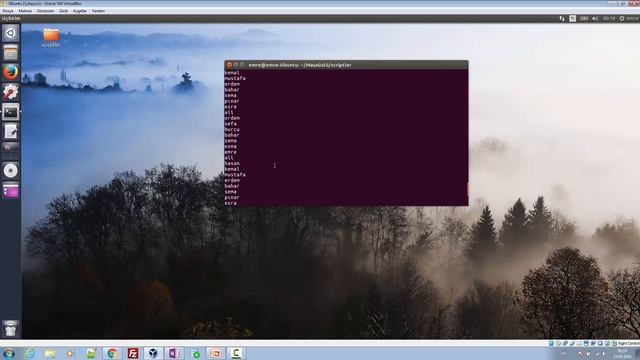
Task: Click the Windows Start orb
Action: click(9, 353)
